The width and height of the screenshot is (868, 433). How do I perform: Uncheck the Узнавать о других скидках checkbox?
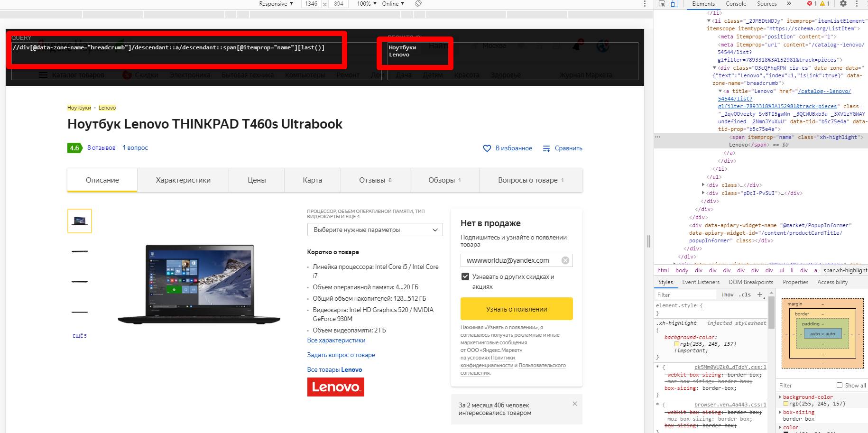click(465, 276)
